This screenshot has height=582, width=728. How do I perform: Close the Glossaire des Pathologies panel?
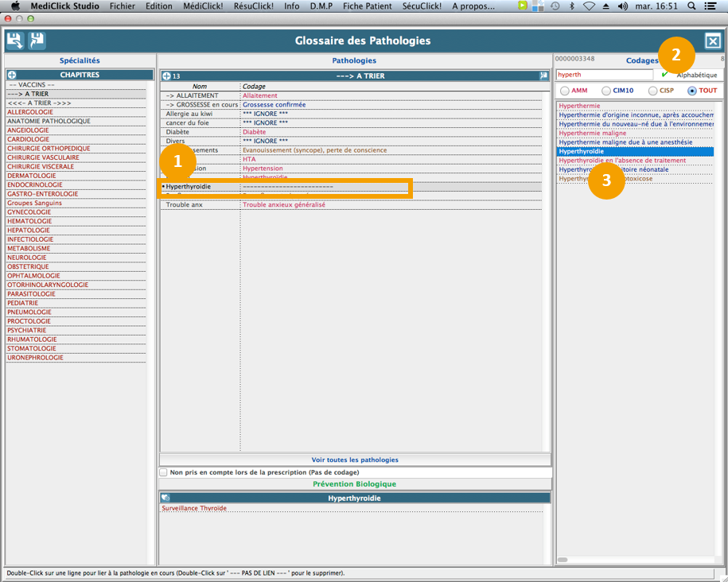pos(713,41)
